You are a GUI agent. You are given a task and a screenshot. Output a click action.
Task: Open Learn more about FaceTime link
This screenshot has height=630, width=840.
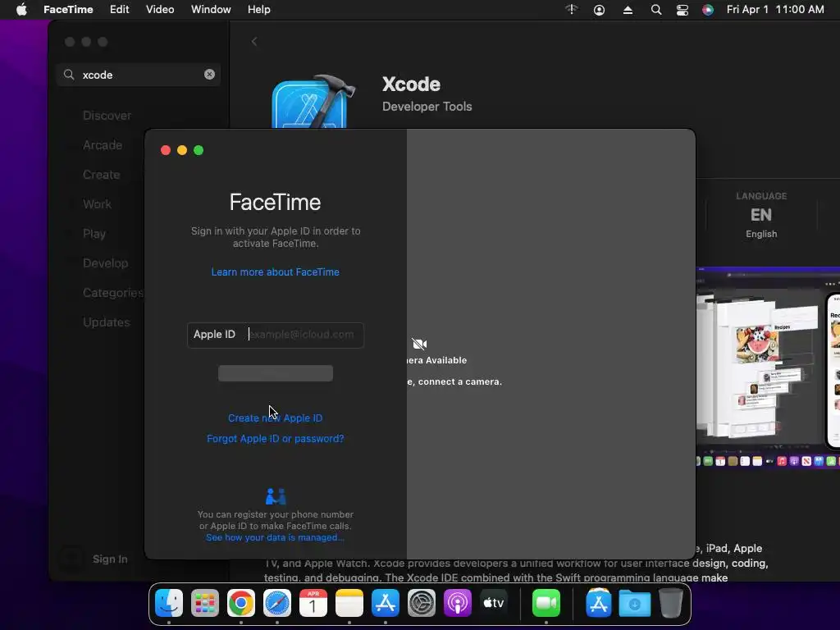coord(275,272)
